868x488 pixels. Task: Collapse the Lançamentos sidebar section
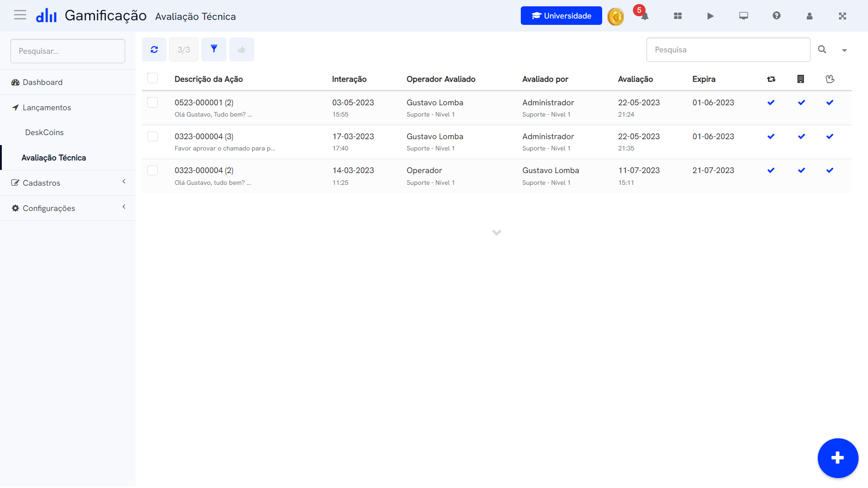point(68,108)
